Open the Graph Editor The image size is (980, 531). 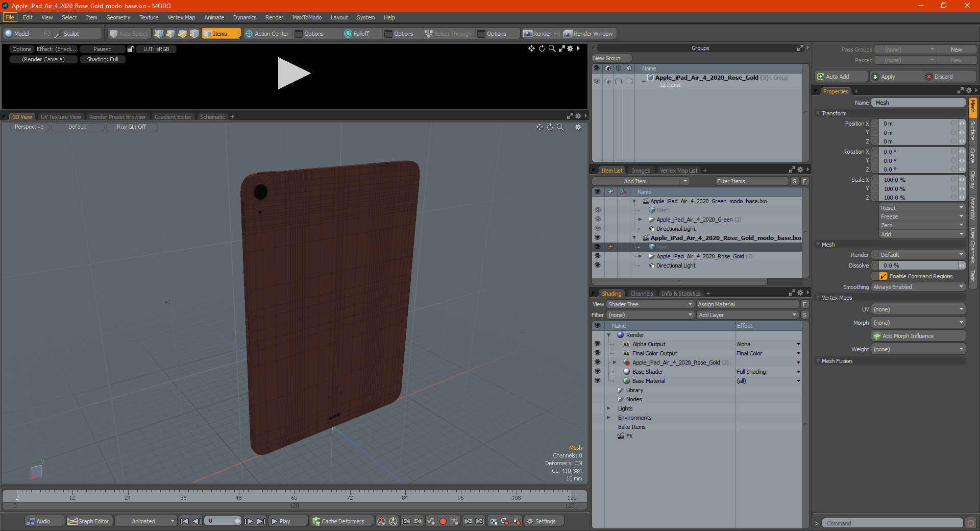pos(89,521)
